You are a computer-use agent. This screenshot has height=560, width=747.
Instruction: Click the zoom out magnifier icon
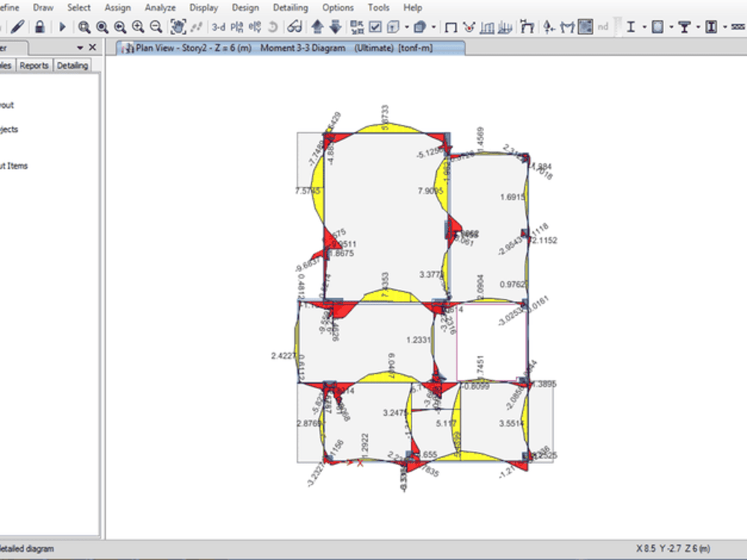click(x=156, y=27)
